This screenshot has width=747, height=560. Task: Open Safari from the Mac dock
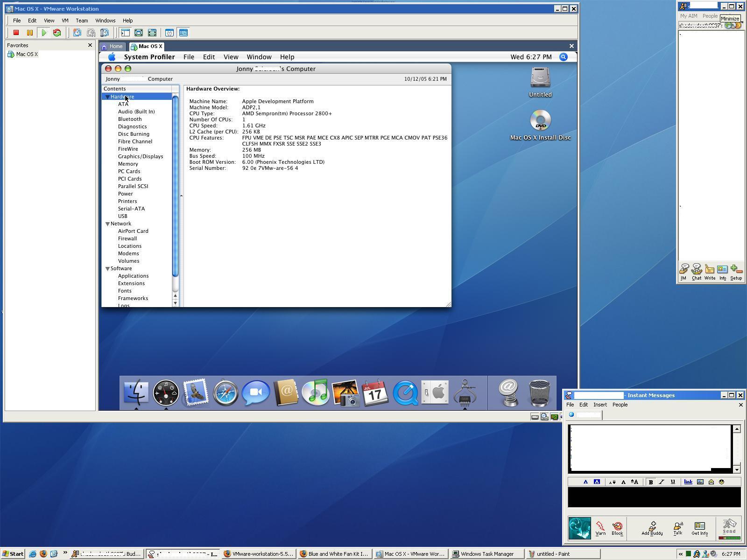point(226,392)
